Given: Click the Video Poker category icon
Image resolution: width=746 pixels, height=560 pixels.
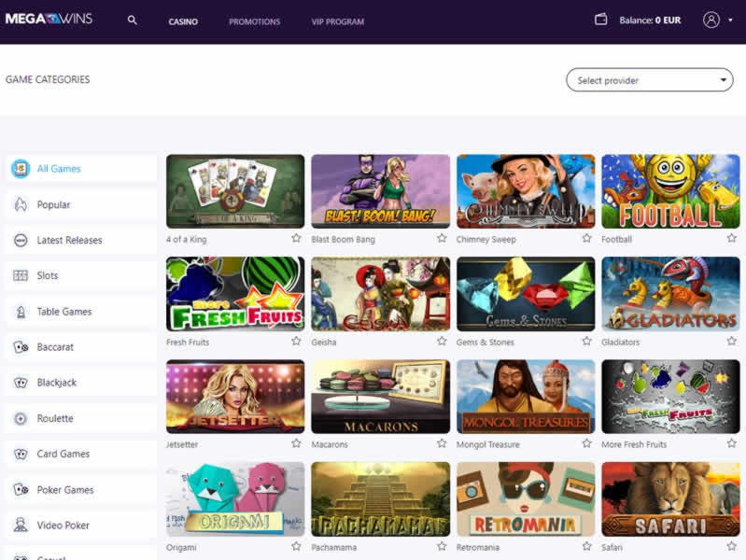Looking at the screenshot, I should [21, 525].
